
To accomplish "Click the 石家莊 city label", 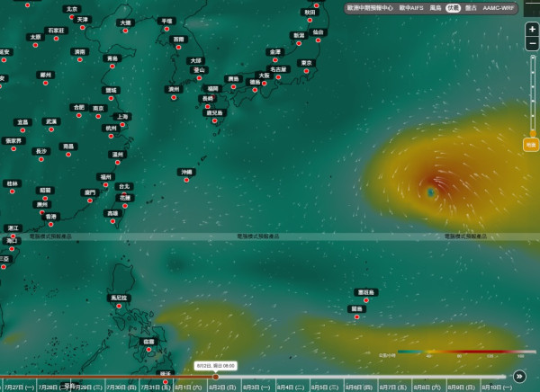I will pos(56,31).
